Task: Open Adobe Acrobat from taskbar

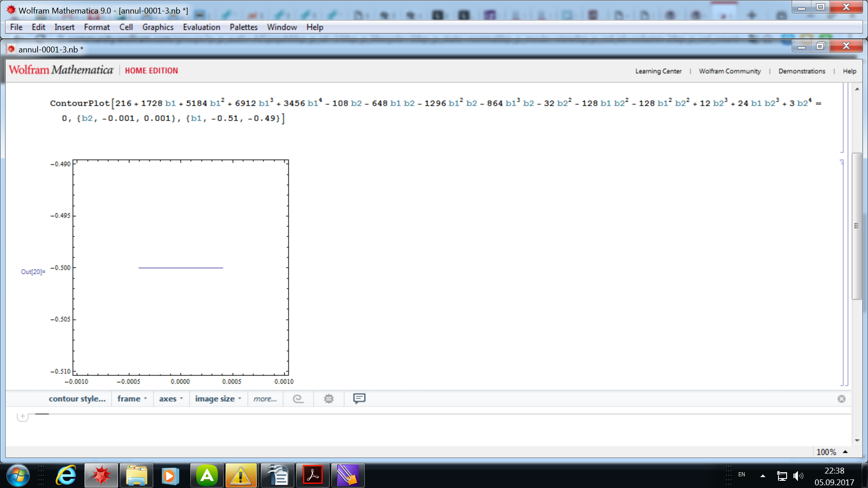Action: click(x=313, y=476)
